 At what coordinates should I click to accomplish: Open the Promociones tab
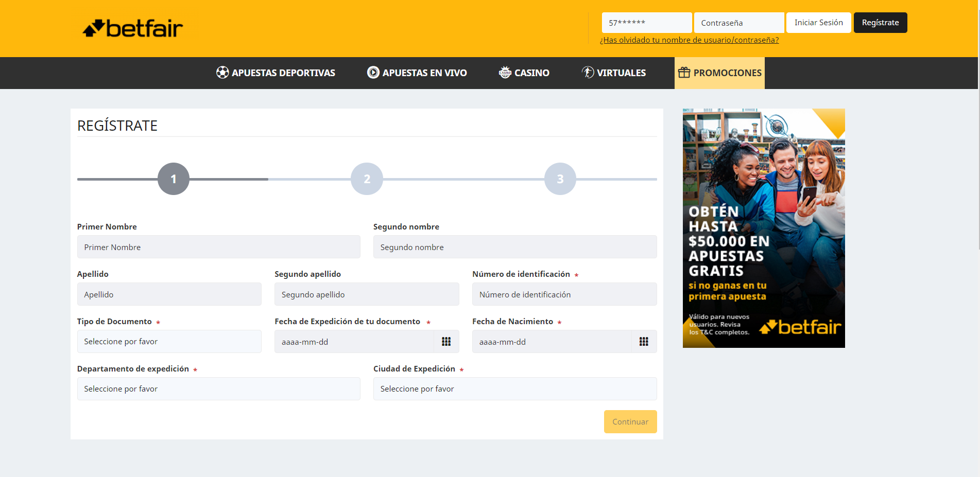719,73
